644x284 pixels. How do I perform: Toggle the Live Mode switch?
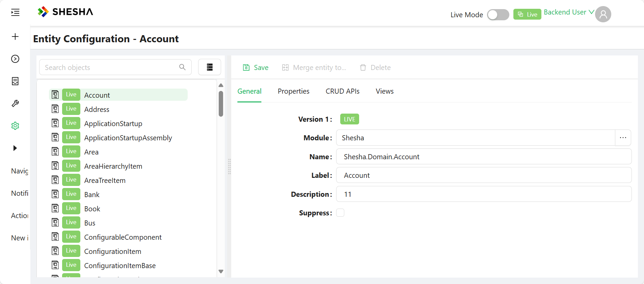click(498, 15)
